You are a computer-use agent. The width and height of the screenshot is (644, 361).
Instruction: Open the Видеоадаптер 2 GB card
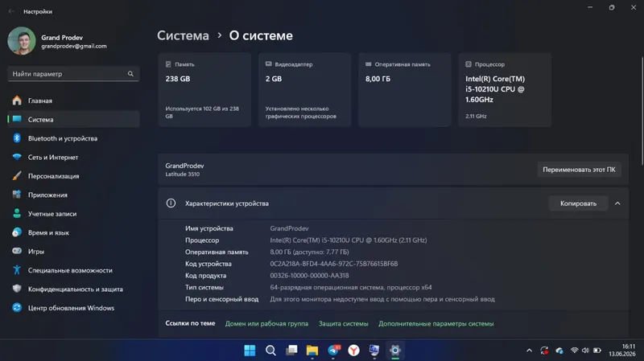click(x=305, y=89)
